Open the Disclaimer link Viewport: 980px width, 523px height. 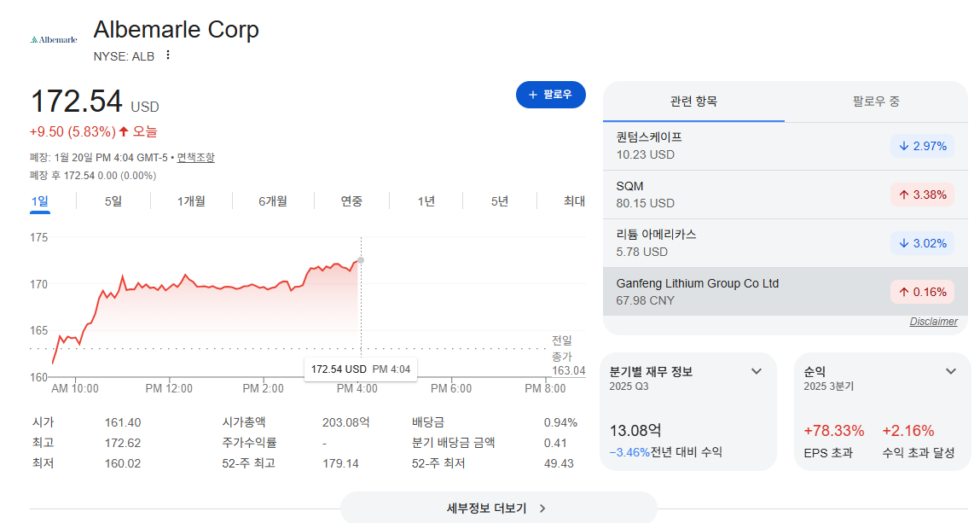(933, 321)
